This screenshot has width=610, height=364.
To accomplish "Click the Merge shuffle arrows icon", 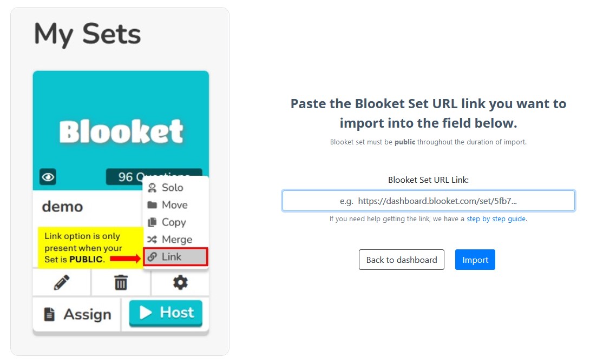I will [152, 240].
